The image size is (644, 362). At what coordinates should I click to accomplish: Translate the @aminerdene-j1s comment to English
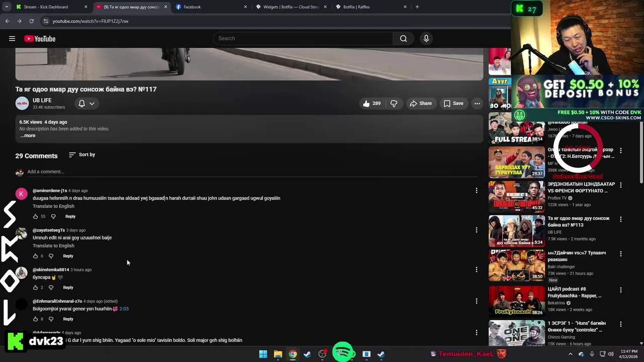[x=53, y=206]
